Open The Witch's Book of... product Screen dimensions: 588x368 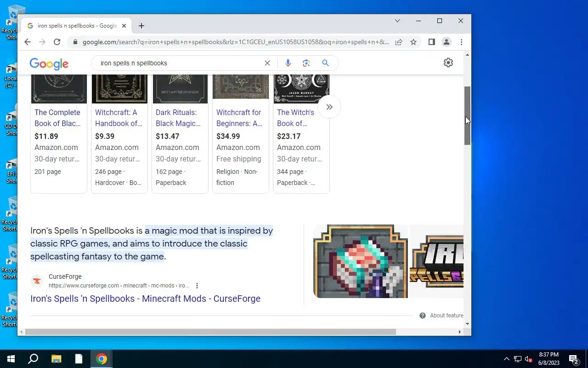pyautogui.click(x=295, y=118)
